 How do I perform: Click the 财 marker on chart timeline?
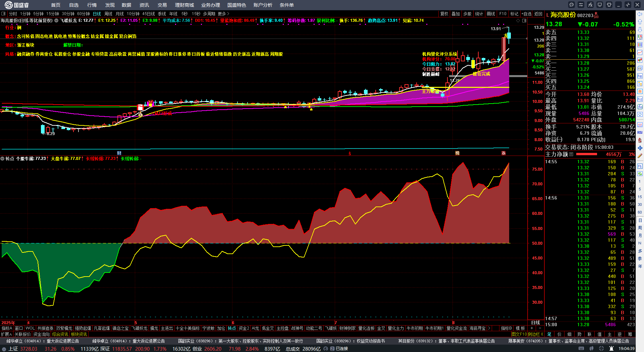point(119,153)
